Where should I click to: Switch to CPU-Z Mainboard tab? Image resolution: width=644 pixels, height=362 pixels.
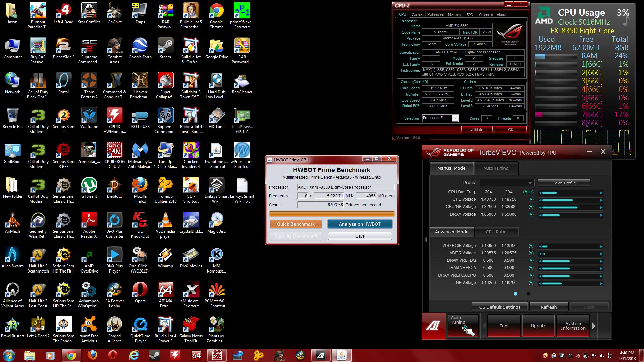click(436, 15)
